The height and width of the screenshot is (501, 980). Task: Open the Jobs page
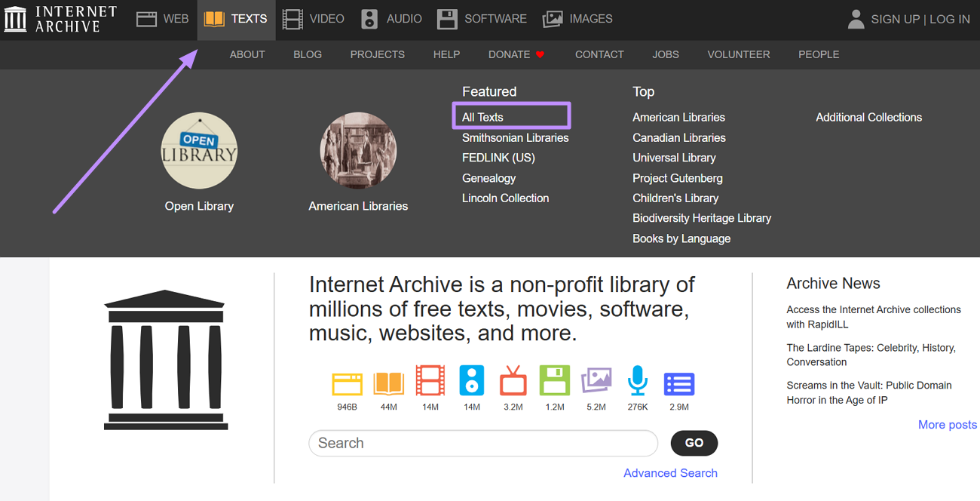[666, 54]
